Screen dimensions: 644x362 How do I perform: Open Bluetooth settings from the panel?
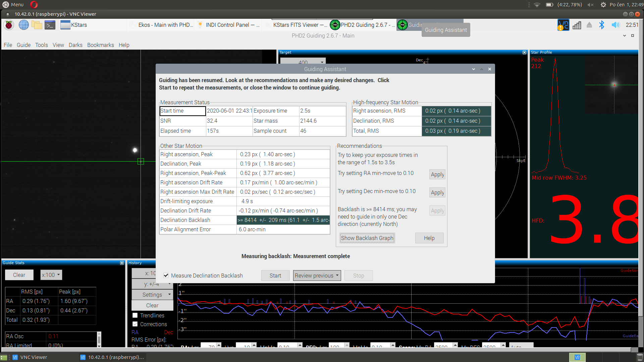tap(602, 25)
